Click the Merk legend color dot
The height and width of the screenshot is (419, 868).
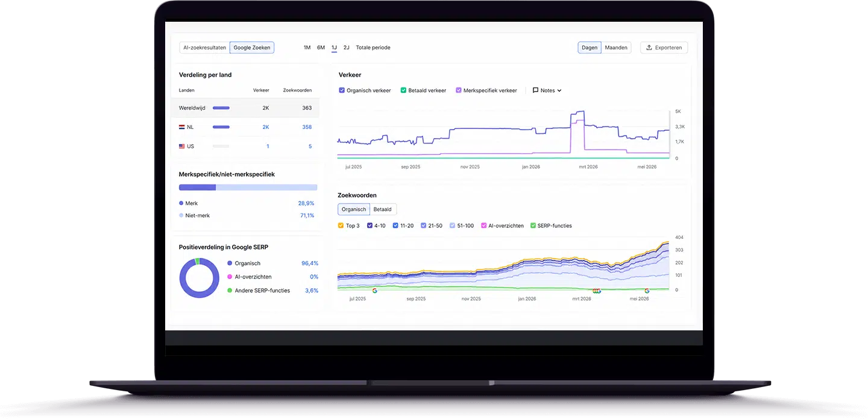pos(181,204)
